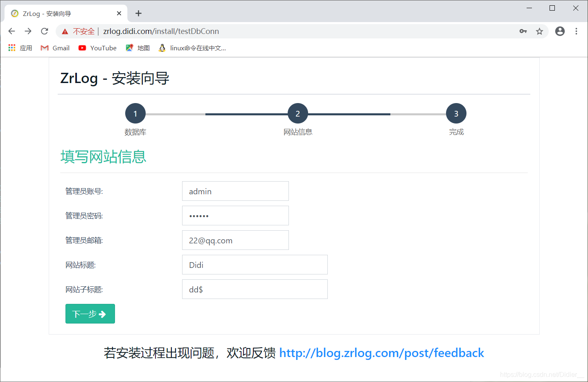Go back with the browser back arrow
The width and height of the screenshot is (588, 382).
[x=11, y=31]
